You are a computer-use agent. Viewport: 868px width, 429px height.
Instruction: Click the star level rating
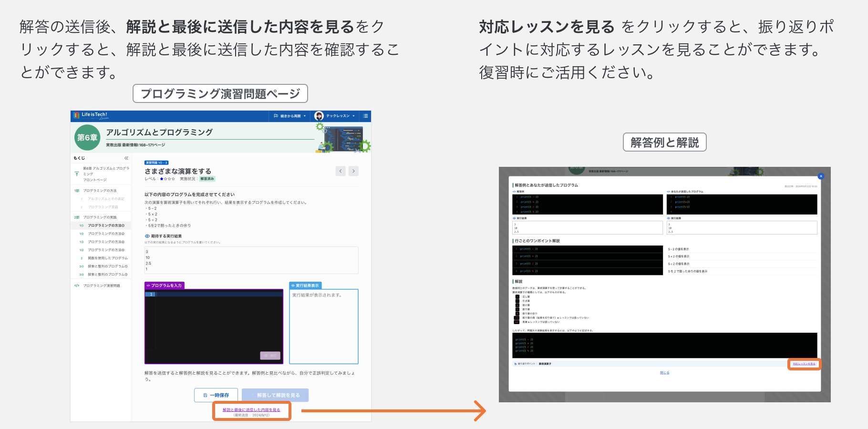(x=167, y=179)
